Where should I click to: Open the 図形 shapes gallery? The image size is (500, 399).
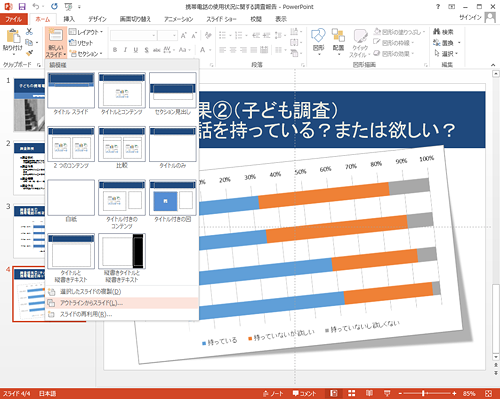318,41
